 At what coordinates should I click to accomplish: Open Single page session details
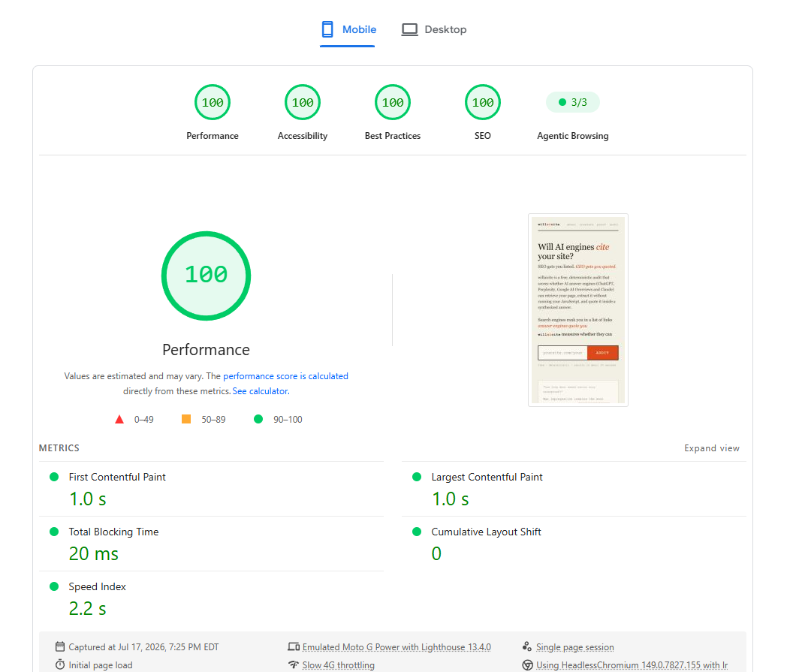pos(574,647)
